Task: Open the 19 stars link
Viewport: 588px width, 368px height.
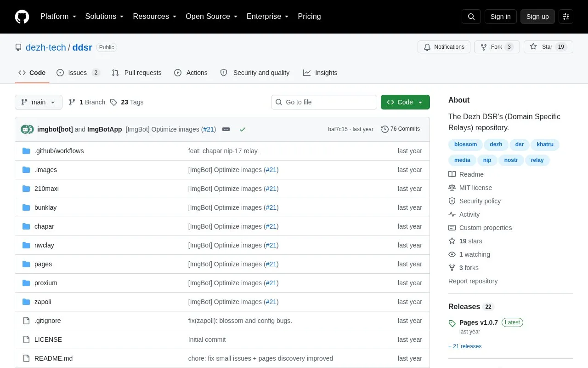Action: coord(465,241)
